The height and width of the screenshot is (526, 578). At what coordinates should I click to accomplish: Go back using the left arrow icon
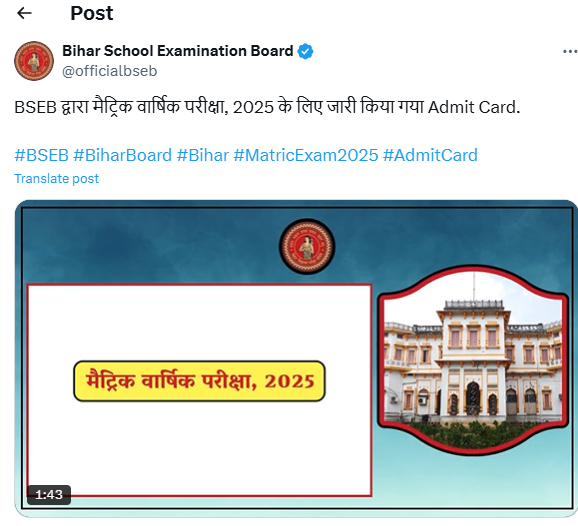click(x=24, y=13)
